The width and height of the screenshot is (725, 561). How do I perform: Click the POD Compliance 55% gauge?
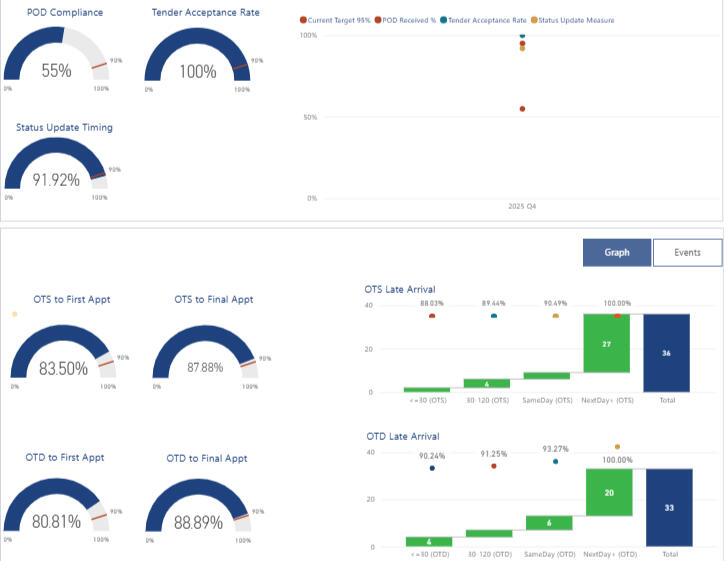[x=56, y=58]
